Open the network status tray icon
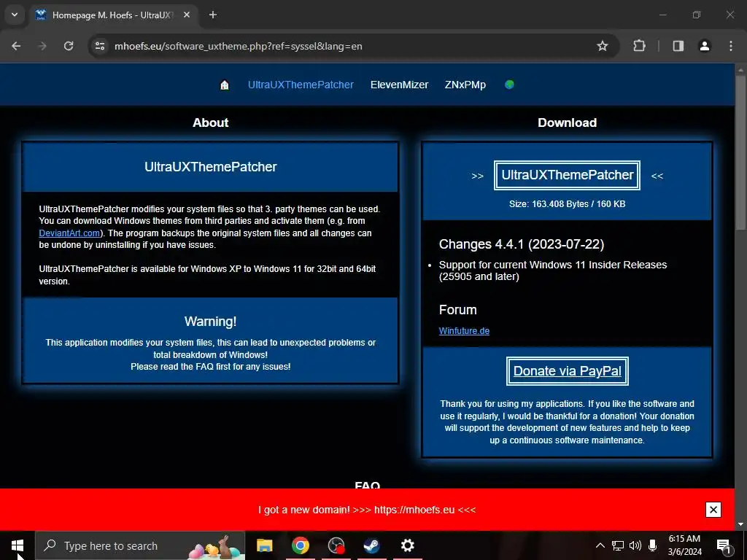747x560 pixels. (x=618, y=545)
